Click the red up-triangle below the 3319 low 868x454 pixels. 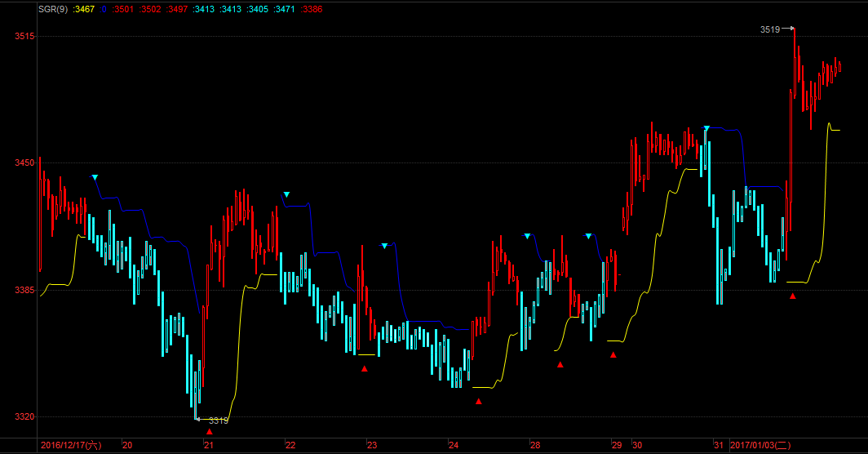tap(209, 431)
